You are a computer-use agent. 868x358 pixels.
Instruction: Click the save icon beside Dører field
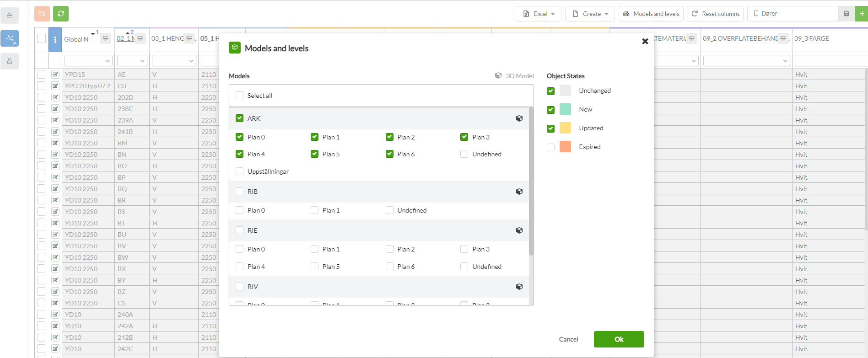click(x=846, y=14)
